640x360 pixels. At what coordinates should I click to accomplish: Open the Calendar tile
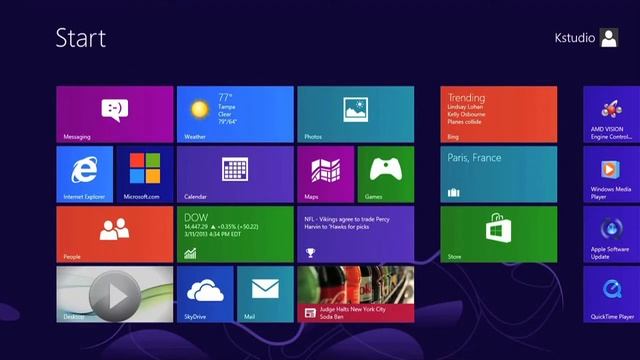(x=235, y=174)
